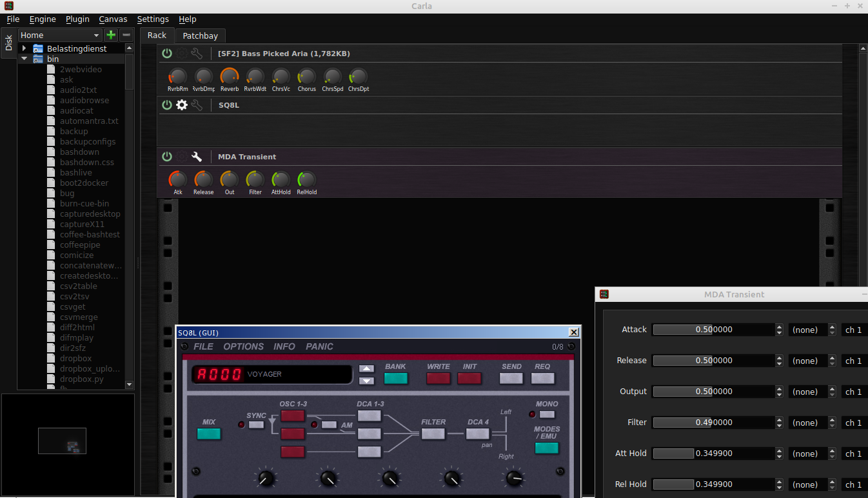
Task: Open the File menu
Action: (x=13, y=19)
